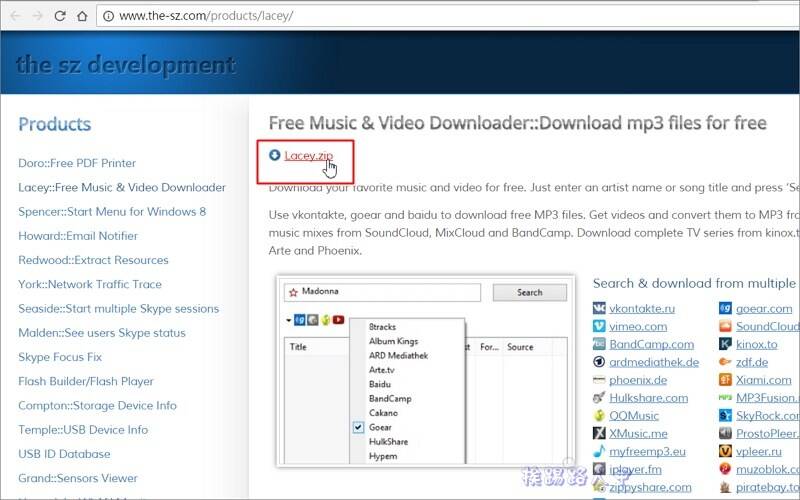Select ARD Mediathek in source list
Screen dimensions: 800x500
tap(398, 355)
